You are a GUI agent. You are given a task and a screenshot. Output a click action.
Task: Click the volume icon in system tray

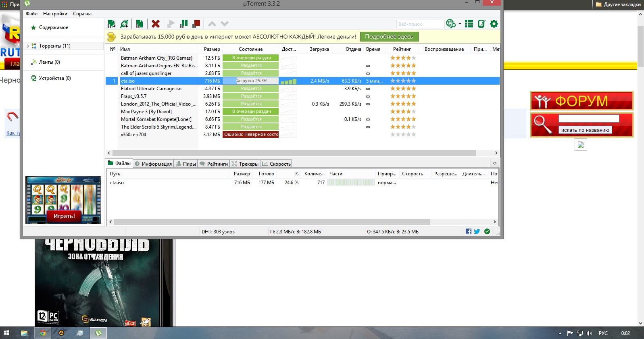(x=589, y=333)
